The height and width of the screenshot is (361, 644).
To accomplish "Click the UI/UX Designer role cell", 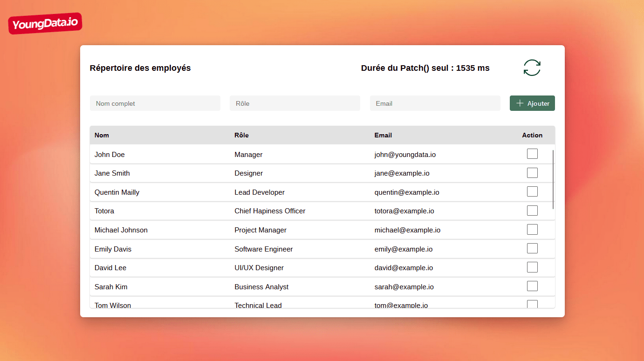I will tap(259, 268).
